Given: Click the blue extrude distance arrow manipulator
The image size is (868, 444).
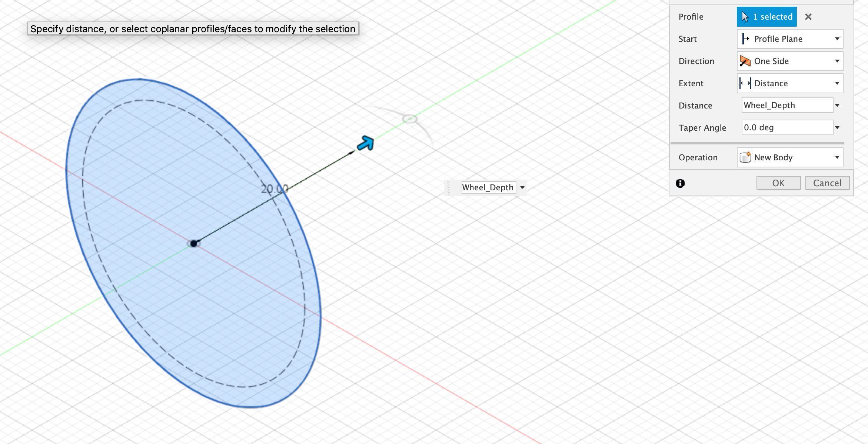Looking at the screenshot, I should click(366, 143).
